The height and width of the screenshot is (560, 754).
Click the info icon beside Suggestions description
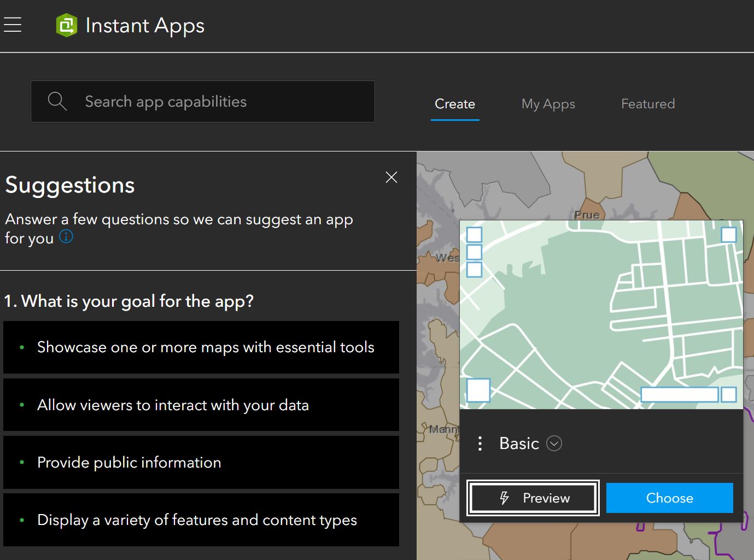coord(66,237)
